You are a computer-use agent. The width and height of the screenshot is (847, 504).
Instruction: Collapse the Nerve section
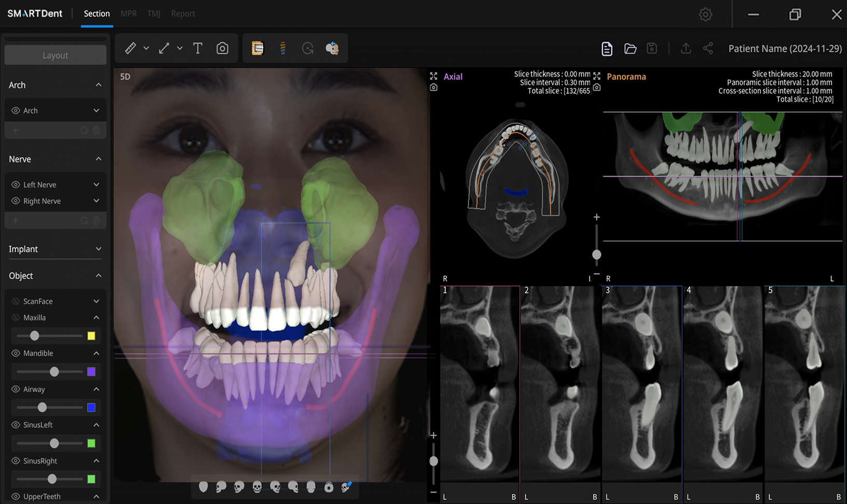(x=99, y=159)
